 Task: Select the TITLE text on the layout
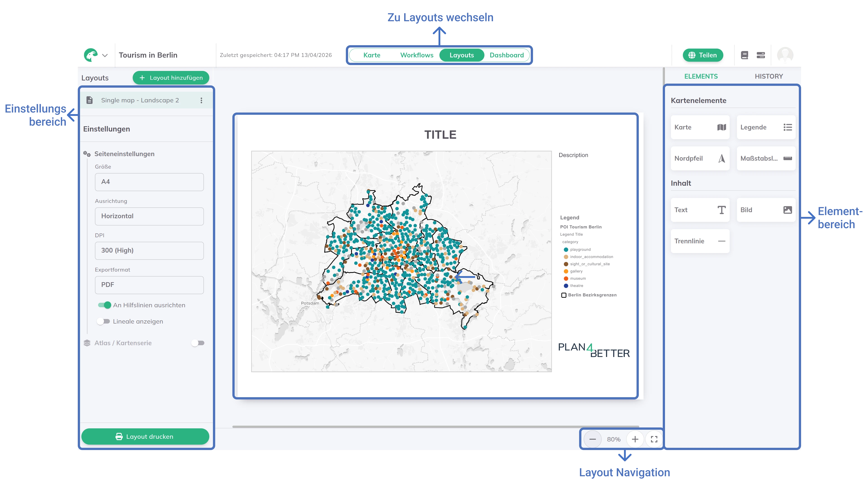440,135
